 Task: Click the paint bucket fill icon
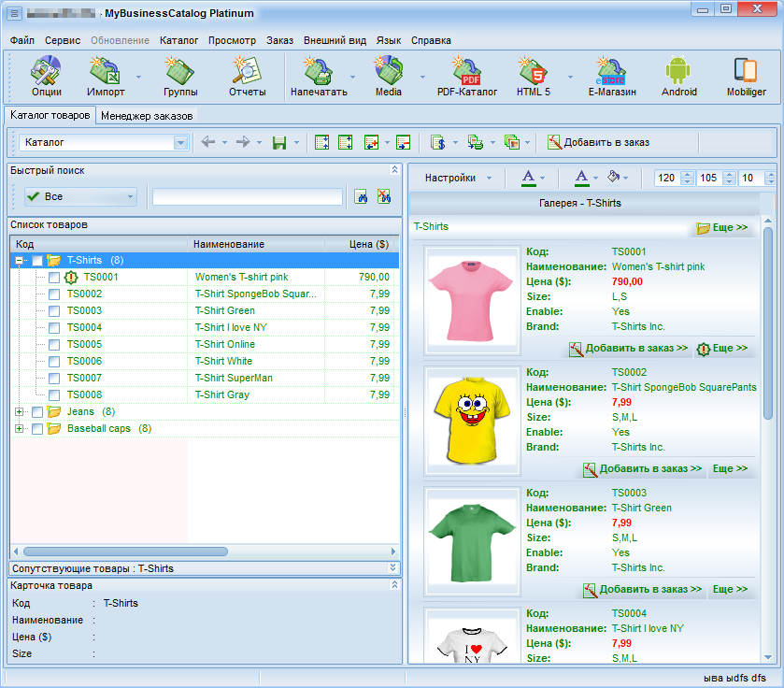(613, 177)
